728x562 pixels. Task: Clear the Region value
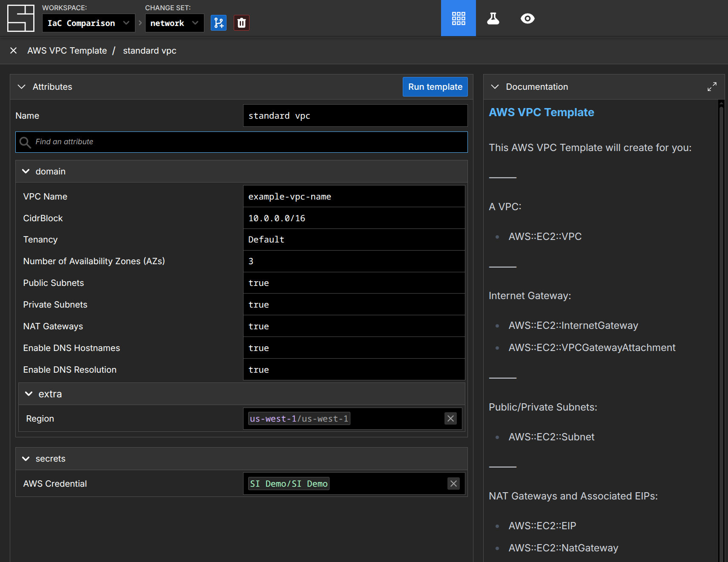coord(450,419)
